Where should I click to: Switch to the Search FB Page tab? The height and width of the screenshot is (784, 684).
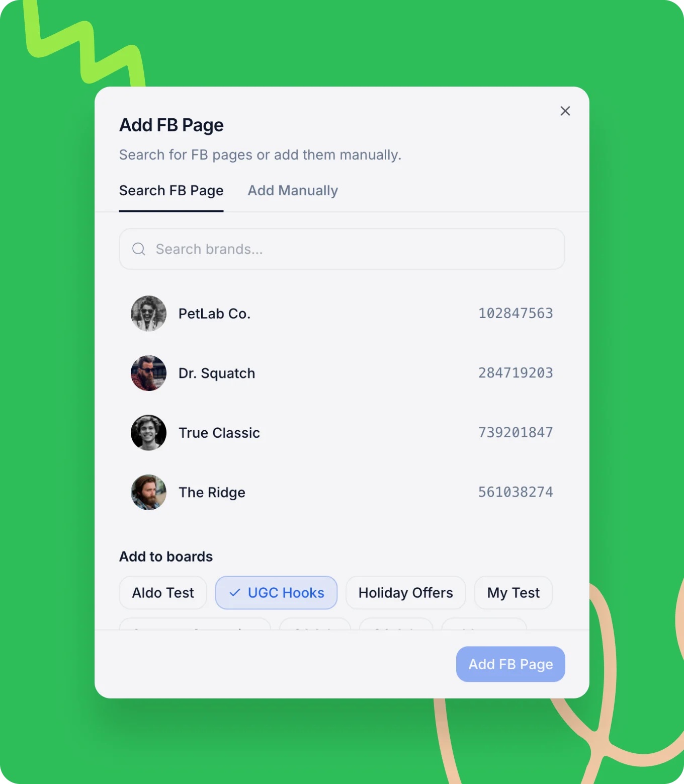click(171, 191)
